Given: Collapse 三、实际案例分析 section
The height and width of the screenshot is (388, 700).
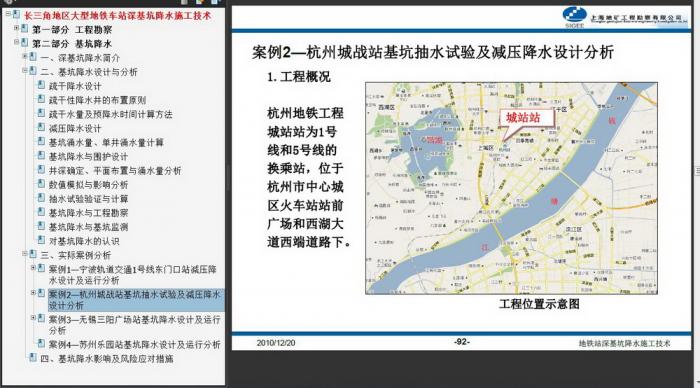Looking at the screenshot, I should click(x=25, y=254).
